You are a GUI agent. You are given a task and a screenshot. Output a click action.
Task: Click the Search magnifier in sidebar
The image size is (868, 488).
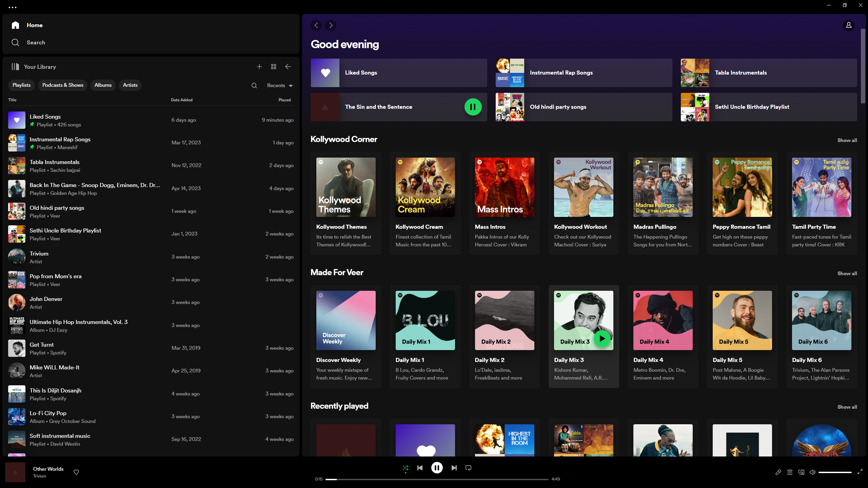tap(15, 42)
